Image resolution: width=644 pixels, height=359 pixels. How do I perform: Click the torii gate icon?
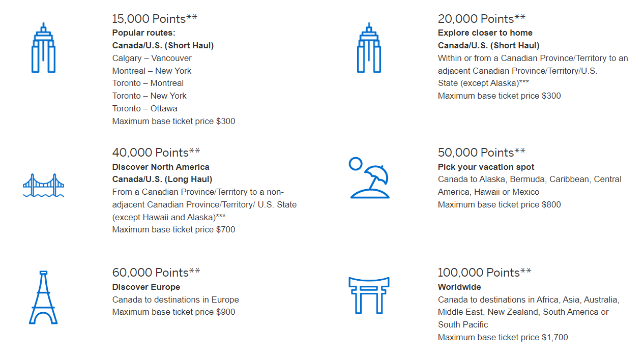click(x=369, y=295)
